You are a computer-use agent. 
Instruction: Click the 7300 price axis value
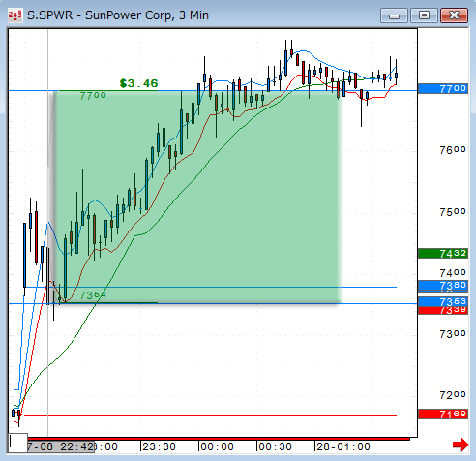point(453,334)
